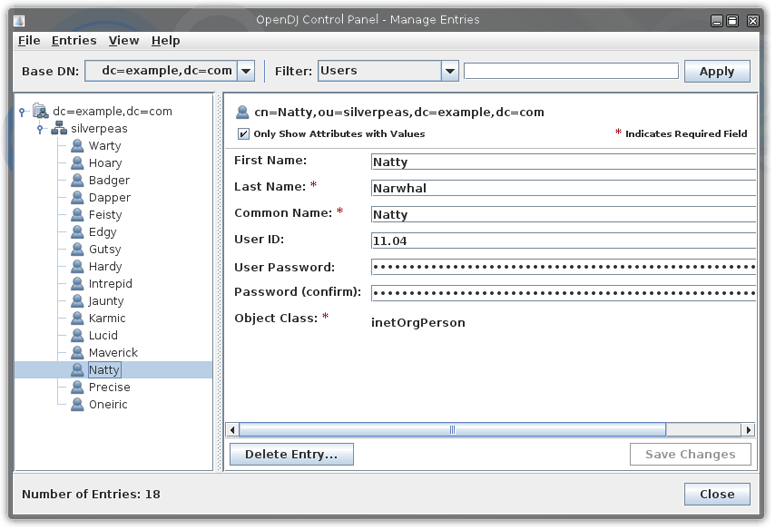The image size is (771, 527).
Task: Select the Precise entry in the tree
Action: 109,387
